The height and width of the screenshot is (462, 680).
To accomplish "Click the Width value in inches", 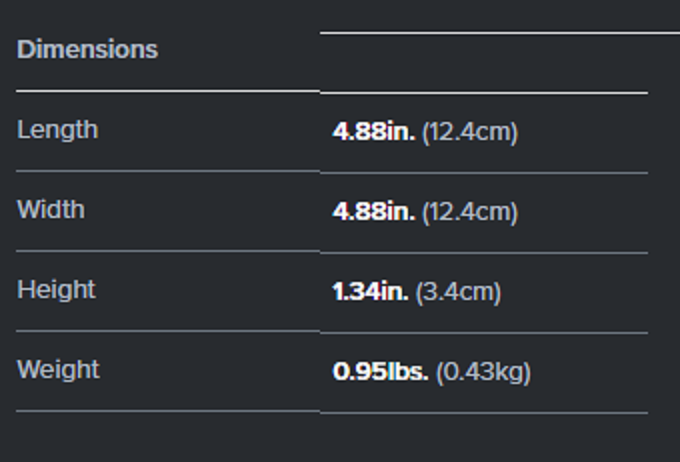I will point(373,212).
